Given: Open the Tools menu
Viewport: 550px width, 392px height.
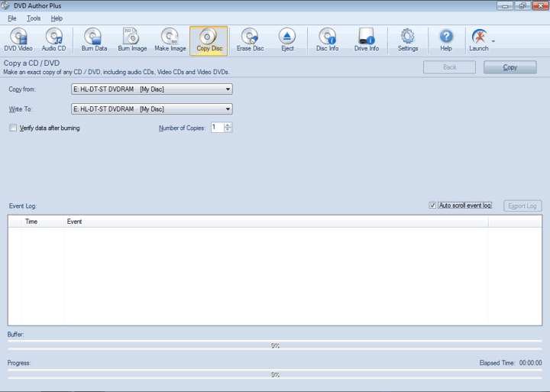Looking at the screenshot, I should click(x=34, y=18).
